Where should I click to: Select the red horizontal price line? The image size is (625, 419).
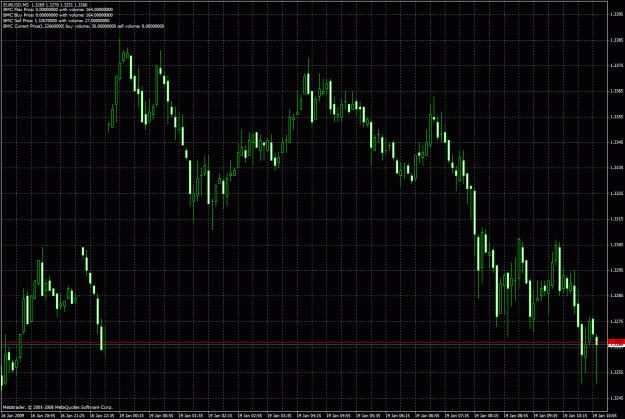click(304, 342)
